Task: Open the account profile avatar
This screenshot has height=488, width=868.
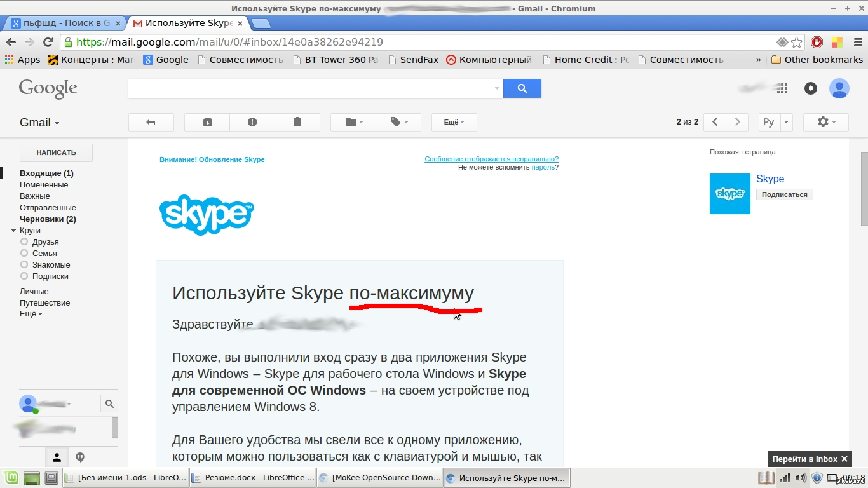Action: (x=839, y=88)
